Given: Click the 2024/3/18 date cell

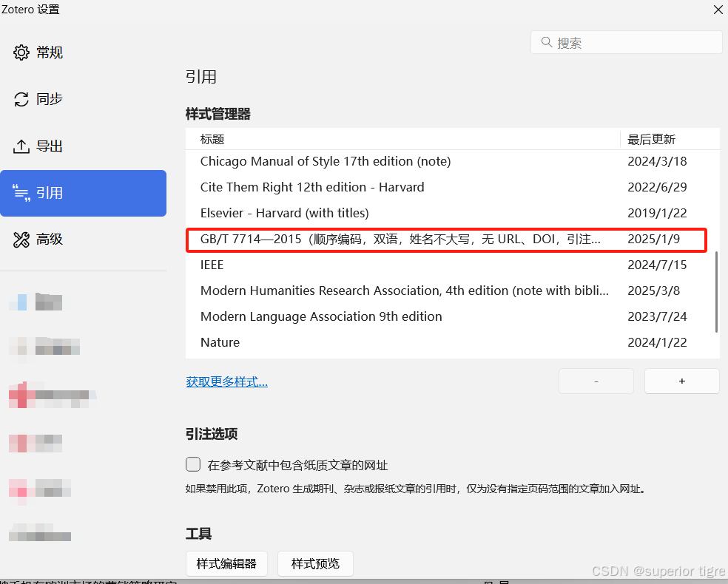Looking at the screenshot, I should tap(658, 161).
